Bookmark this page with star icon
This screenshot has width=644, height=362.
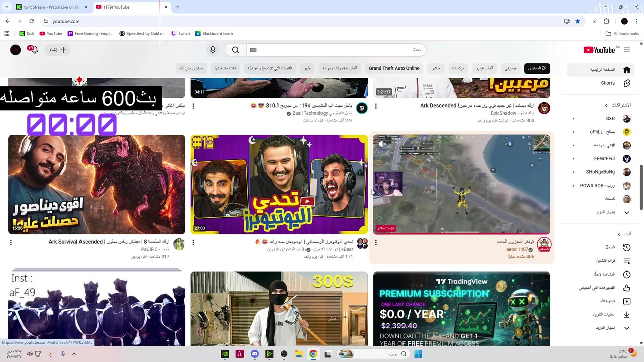click(x=578, y=21)
